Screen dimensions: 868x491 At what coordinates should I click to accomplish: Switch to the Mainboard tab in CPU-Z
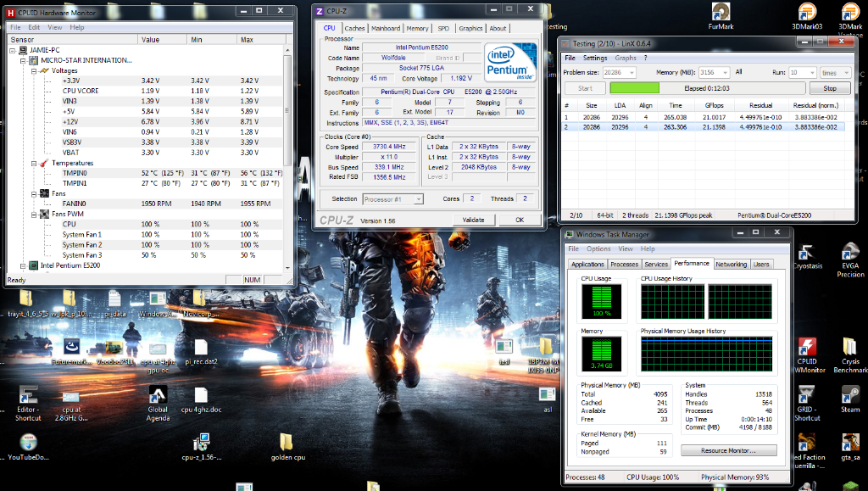click(386, 28)
